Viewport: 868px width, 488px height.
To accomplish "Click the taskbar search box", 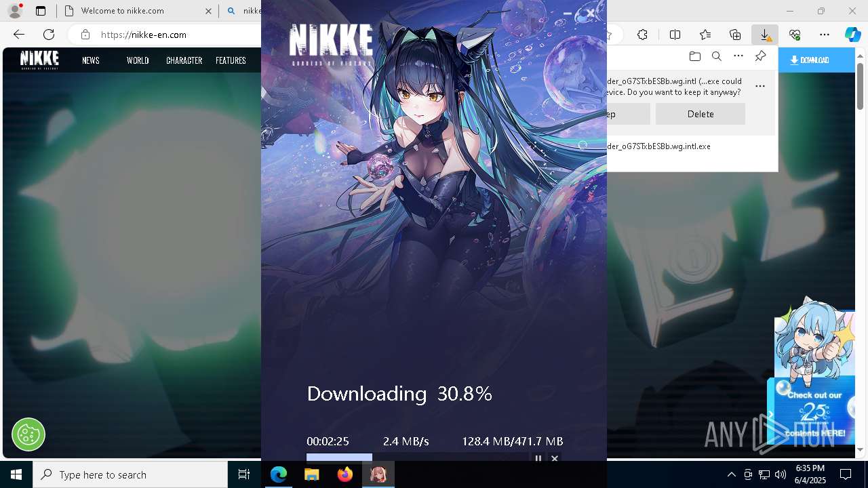I will coord(130,474).
